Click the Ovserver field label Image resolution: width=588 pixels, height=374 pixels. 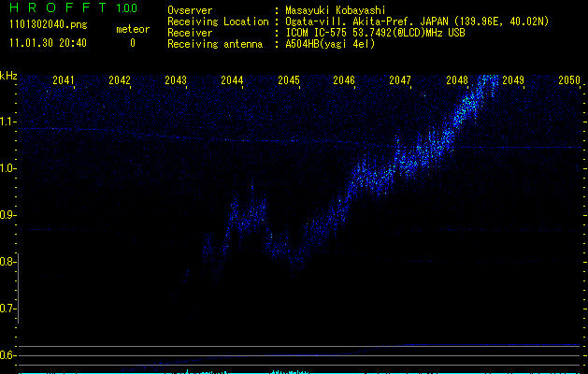click(190, 10)
